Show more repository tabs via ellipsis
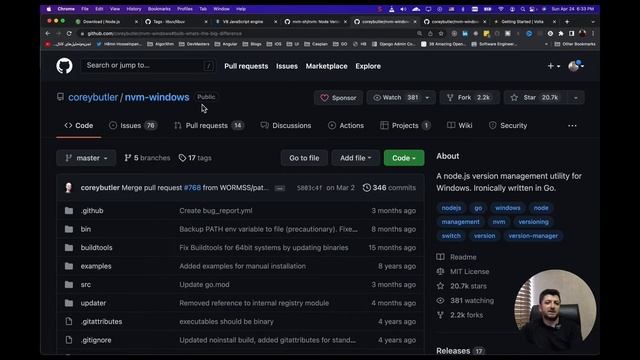640x360 pixels. [572, 126]
